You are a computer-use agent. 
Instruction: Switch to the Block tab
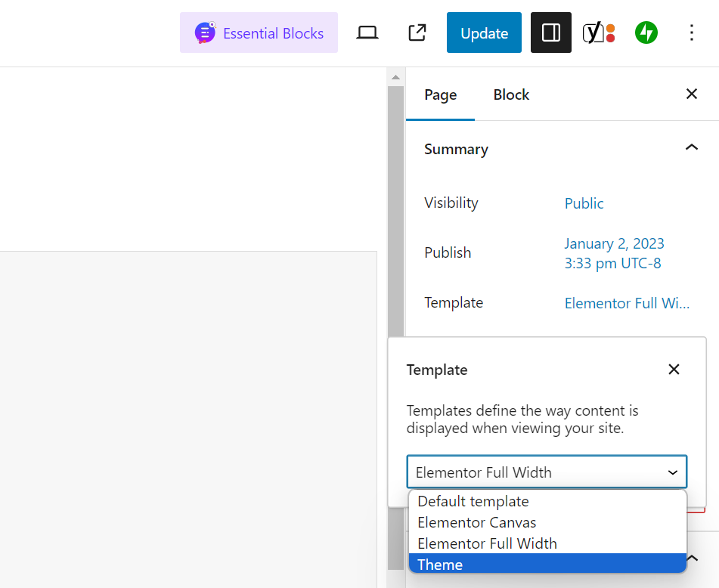tap(510, 94)
